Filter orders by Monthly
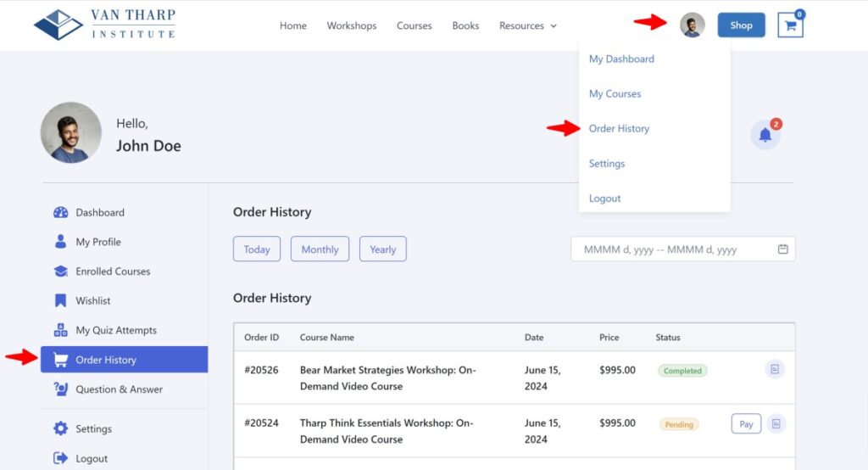Viewport: 868px width, 470px height. pos(320,249)
